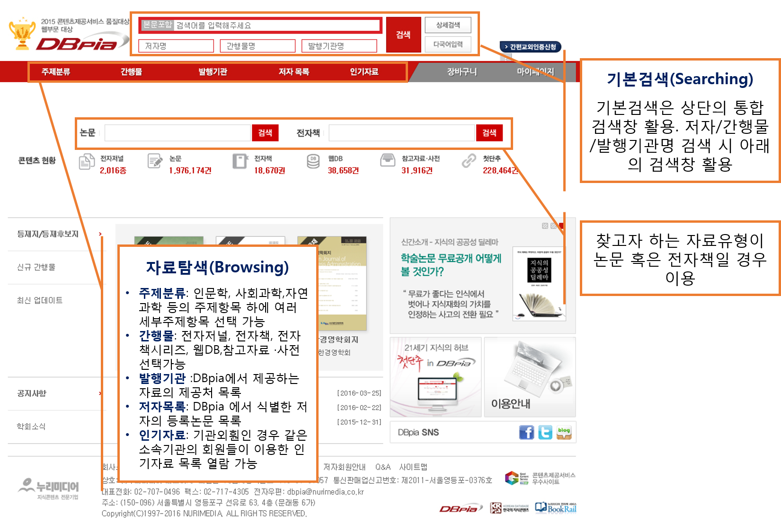Click the 검색 button next to 논문 field
The height and width of the screenshot is (532, 781).
coord(265,133)
